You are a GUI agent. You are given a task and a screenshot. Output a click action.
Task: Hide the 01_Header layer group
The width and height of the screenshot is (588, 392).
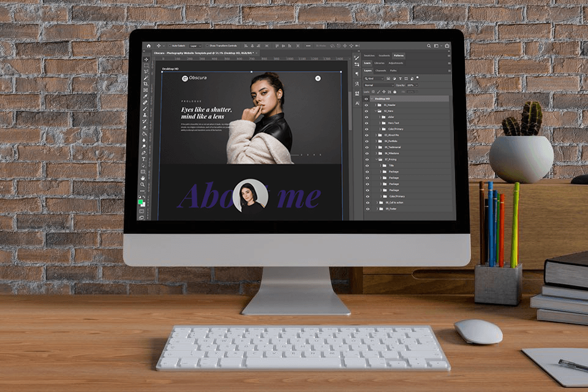(366, 105)
